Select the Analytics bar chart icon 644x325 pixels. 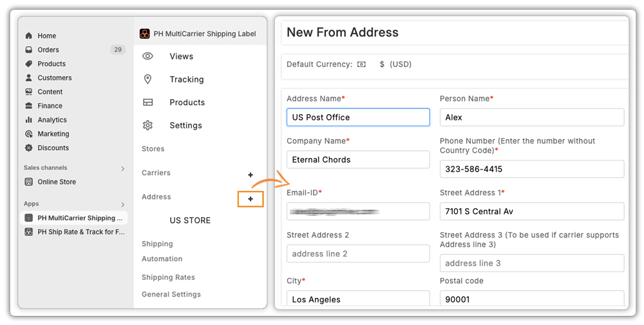point(28,120)
